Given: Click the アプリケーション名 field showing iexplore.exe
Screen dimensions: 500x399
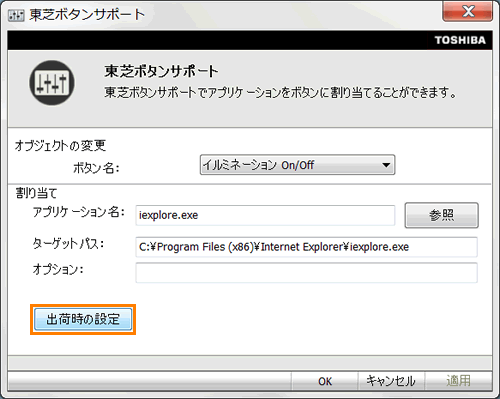Looking at the screenshot, I should click(x=265, y=215).
